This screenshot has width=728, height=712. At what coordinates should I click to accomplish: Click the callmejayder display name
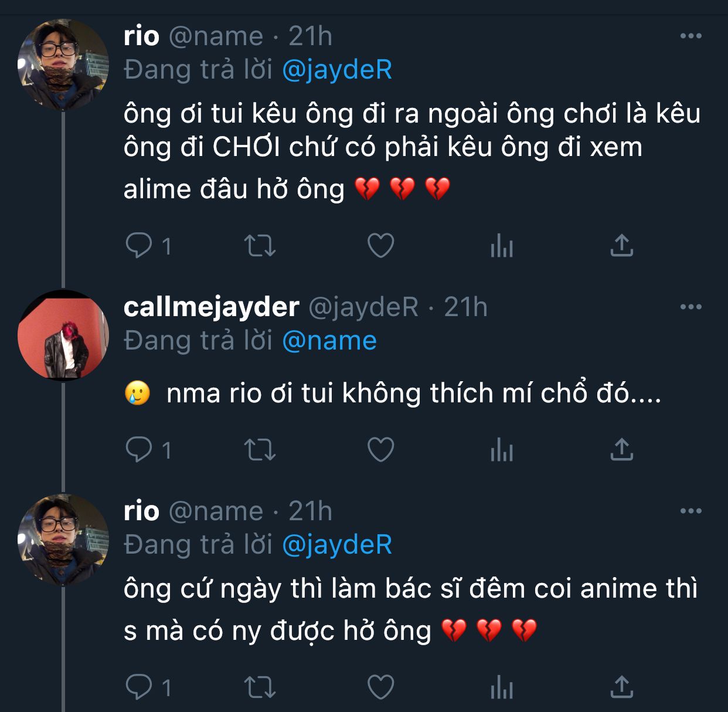[x=212, y=307]
